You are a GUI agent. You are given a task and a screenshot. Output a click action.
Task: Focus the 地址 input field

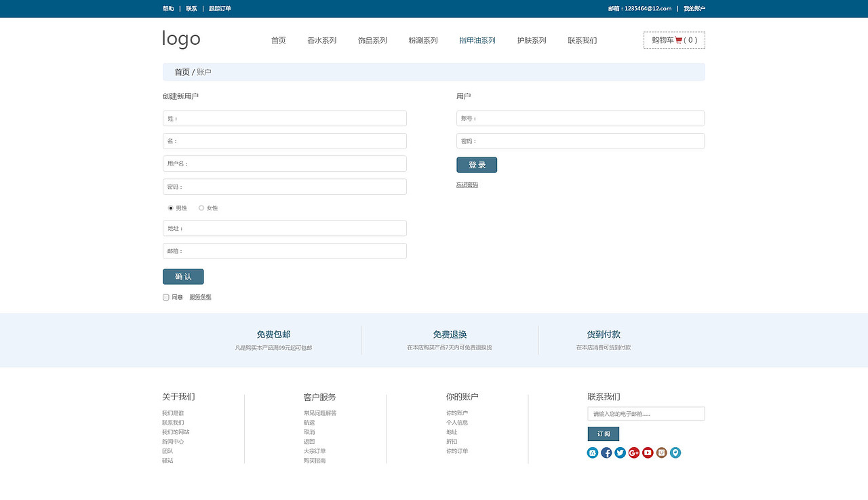(285, 229)
